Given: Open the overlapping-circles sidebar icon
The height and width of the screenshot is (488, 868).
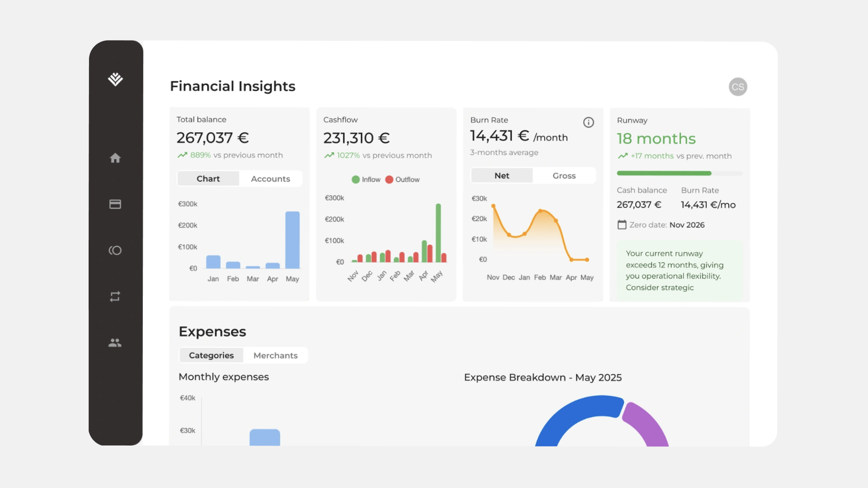Looking at the screenshot, I should [x=115, y=250].
